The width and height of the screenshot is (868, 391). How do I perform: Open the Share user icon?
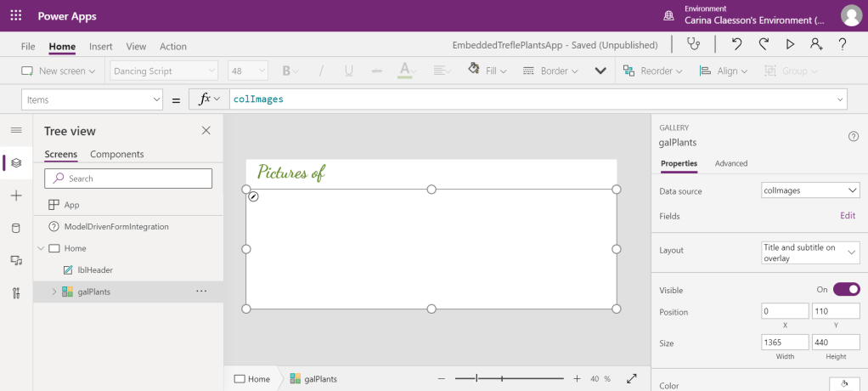pos(816,45)
